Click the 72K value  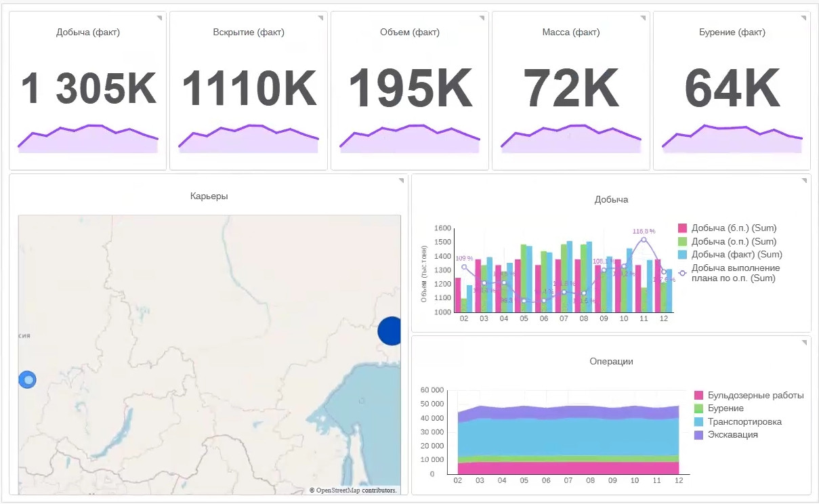571,89
